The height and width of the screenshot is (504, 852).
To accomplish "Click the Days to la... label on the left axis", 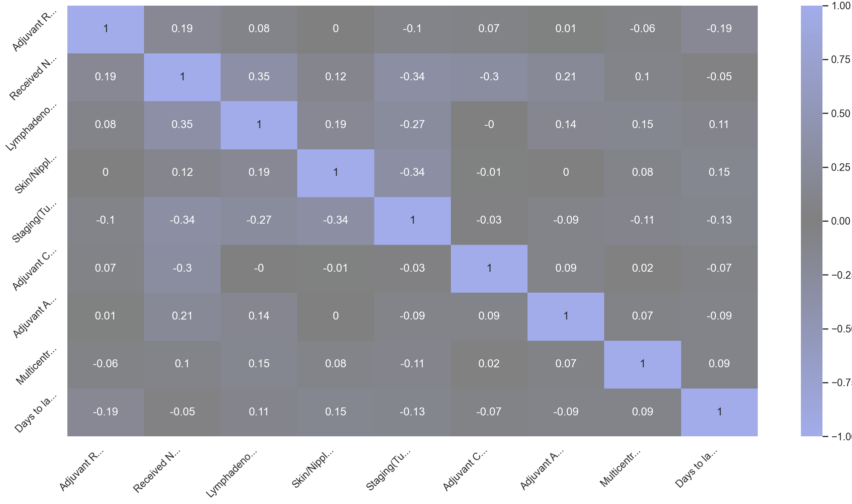I will coord(35,414).
